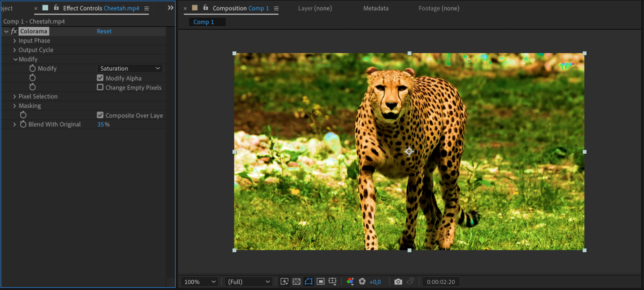Click the Fast Previews icon
Screen dimensions: 644x290
pyautogui.click(x=284, y=282)
